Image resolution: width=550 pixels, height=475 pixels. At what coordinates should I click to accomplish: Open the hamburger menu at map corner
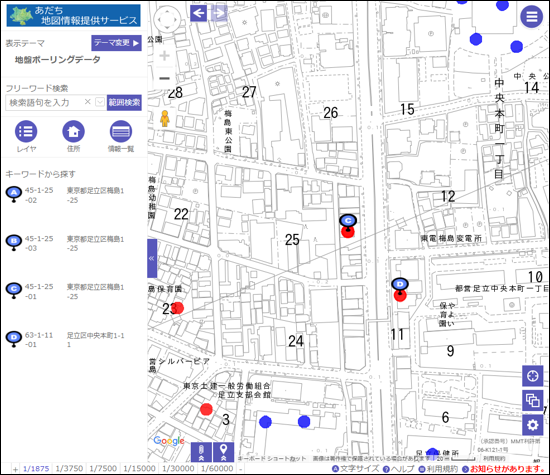click(x=531, y=16)
